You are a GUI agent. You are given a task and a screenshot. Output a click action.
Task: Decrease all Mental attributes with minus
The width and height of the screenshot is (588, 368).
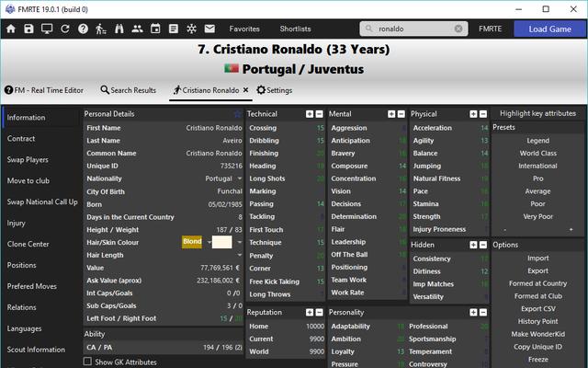click(401, 114)
